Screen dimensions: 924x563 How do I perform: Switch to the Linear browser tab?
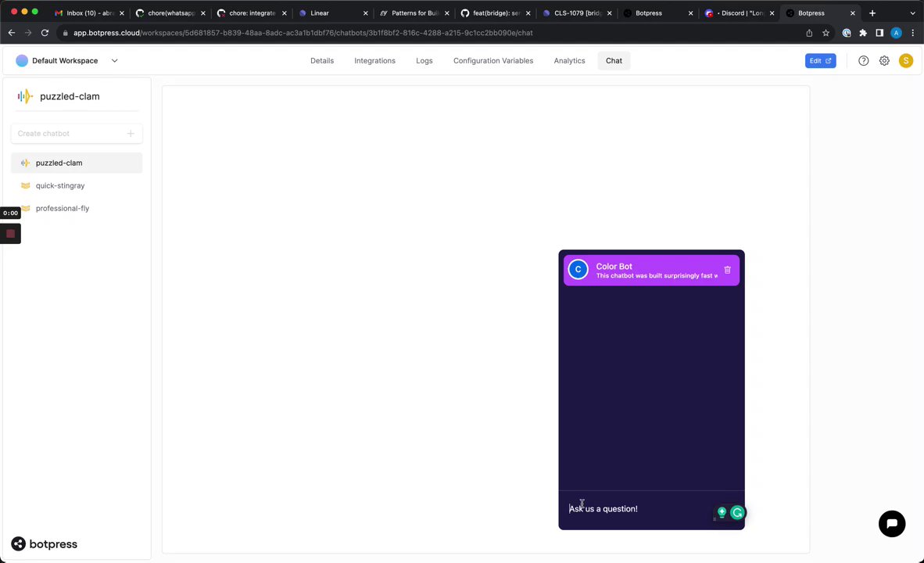[x=333, y=13]
